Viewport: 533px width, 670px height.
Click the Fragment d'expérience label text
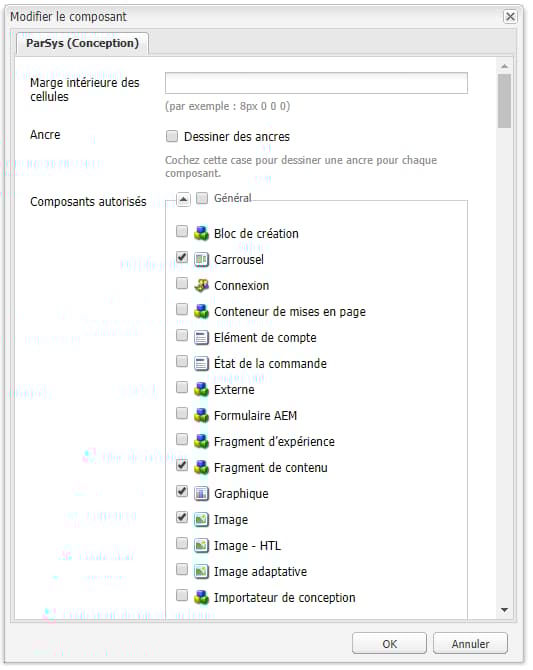274,442
